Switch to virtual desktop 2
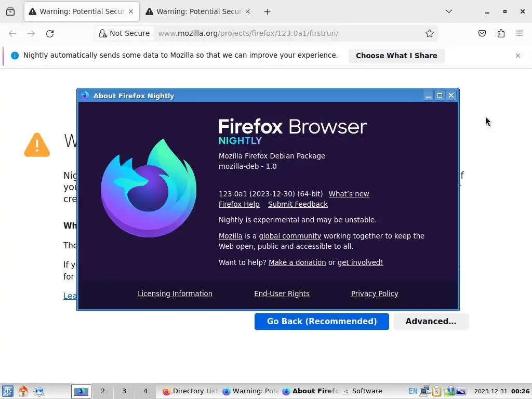This screenshot has height=399, width=532. 103,391
